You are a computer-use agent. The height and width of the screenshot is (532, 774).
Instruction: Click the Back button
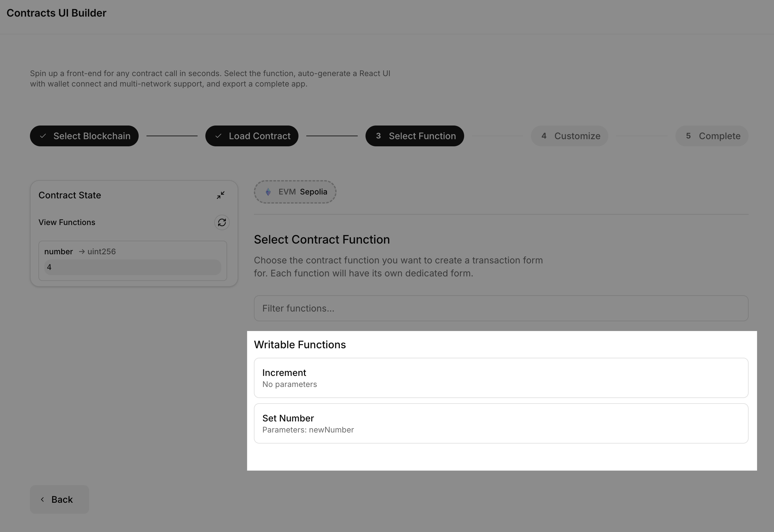pyautogui.click(x=59, y=499)
